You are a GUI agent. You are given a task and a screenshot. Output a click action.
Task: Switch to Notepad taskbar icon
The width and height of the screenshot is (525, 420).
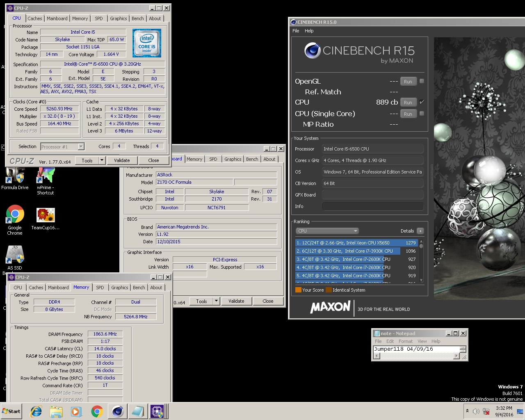[x=137, y=411]
